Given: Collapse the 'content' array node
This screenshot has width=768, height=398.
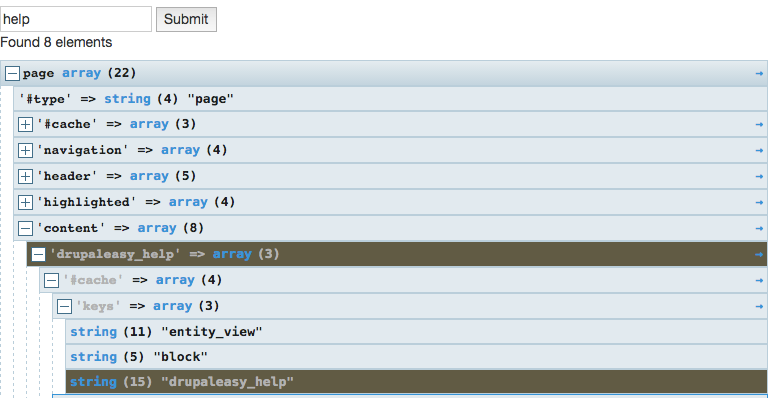Looking at the screenshot, I should click(x=25, y=228).
